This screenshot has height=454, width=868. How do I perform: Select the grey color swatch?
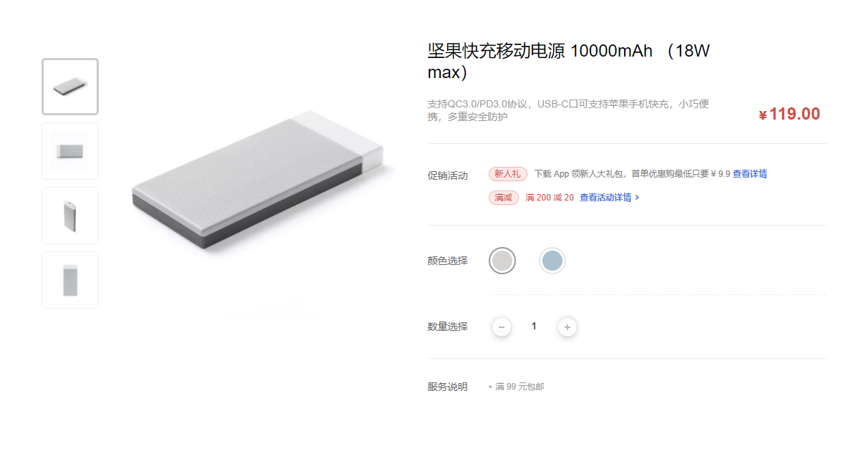click(502, 261)
